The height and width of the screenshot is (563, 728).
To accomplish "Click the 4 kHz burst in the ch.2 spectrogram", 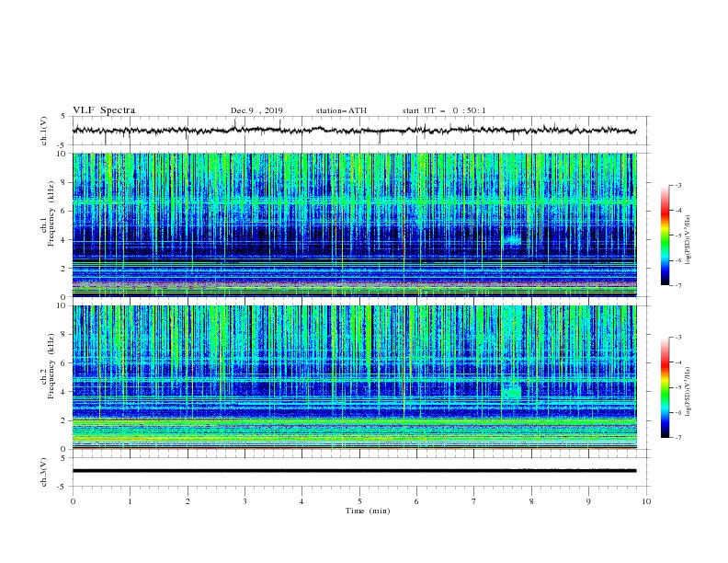I will (513, 391).
